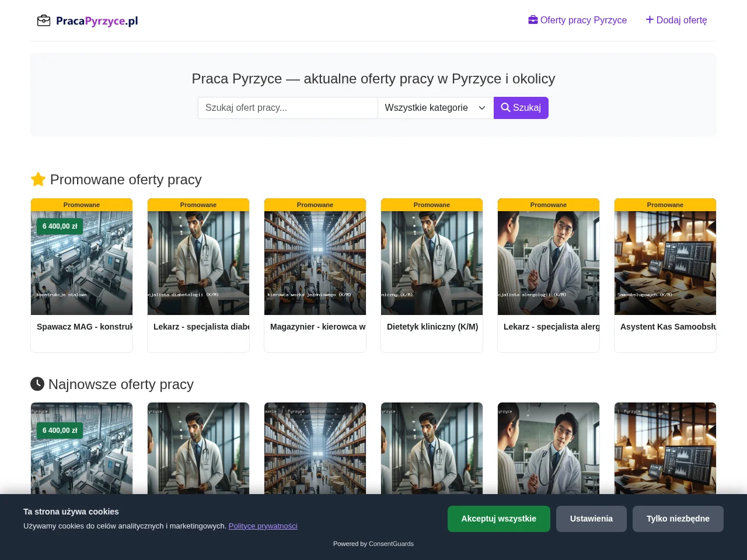
Task: Click the magnifier icon in Szukaj button
Action: pos(505,107)
